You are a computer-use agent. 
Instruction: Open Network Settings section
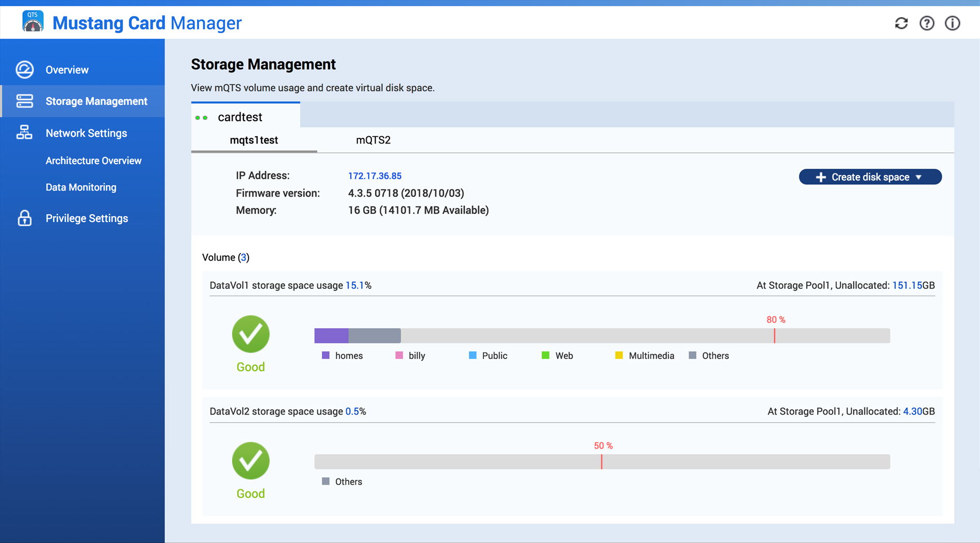pyautogui.click(x=83, y=133)
